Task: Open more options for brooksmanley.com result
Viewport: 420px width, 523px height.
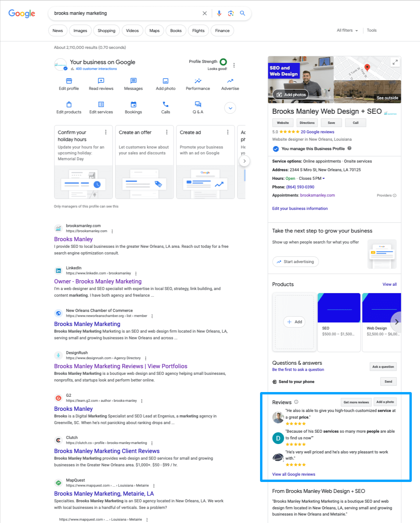Action: pos(112,231)
